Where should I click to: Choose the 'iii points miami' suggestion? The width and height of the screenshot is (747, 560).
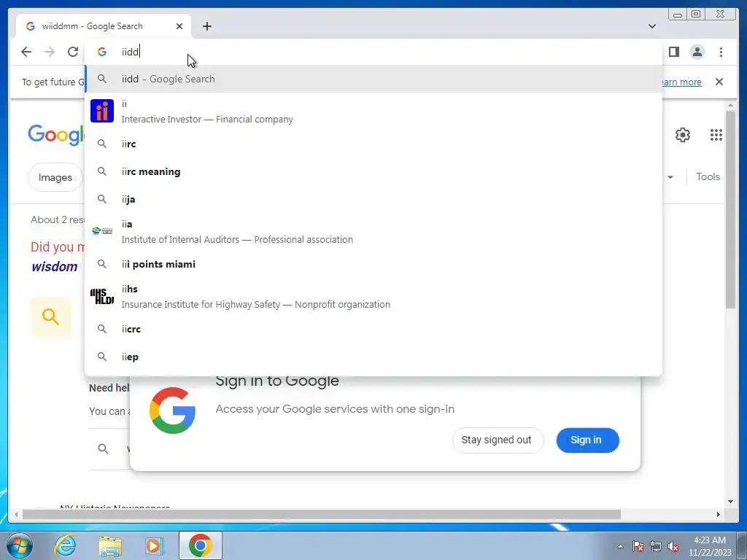(373, 264)
